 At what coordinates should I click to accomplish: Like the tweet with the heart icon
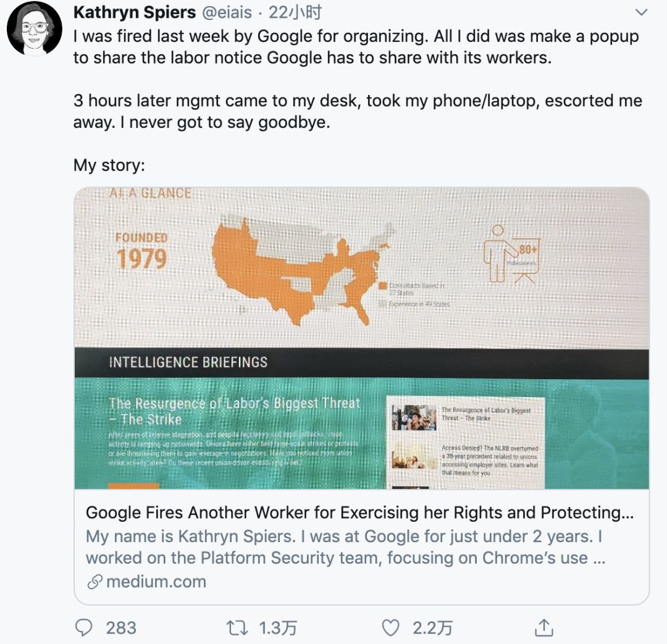click(390, 627)
